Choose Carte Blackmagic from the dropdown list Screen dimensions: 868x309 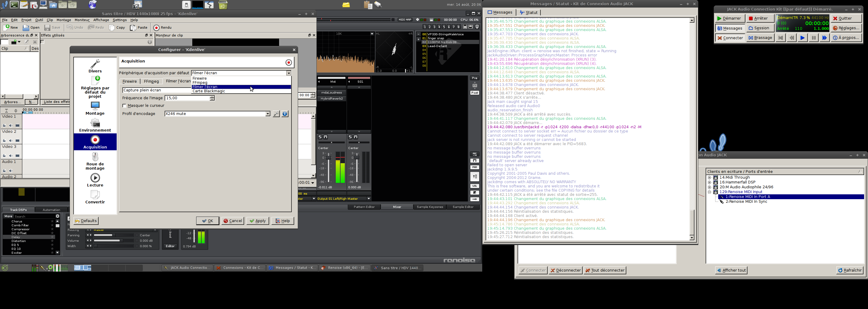(209, 91)
